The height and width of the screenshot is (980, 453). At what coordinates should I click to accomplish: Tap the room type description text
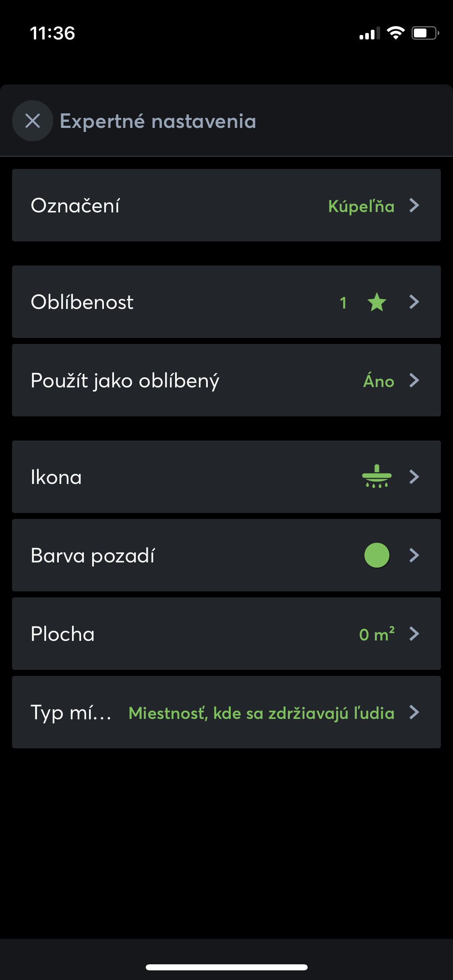click(x=261, y=713)
